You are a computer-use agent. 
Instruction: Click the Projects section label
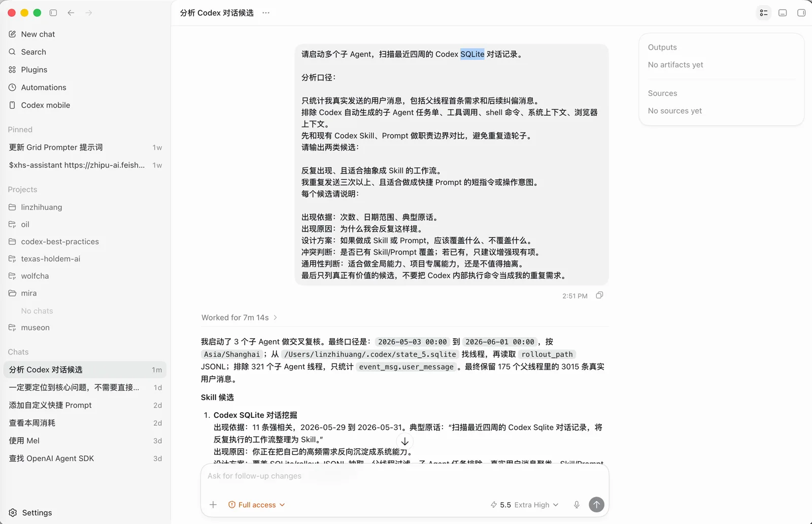pyautogui.click(x=22, y=189)
